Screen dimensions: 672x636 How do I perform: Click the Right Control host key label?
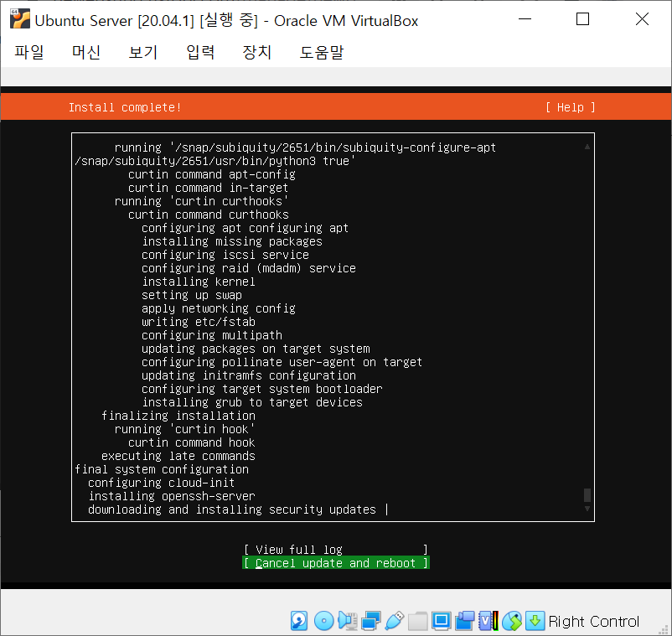coord(593,621)
